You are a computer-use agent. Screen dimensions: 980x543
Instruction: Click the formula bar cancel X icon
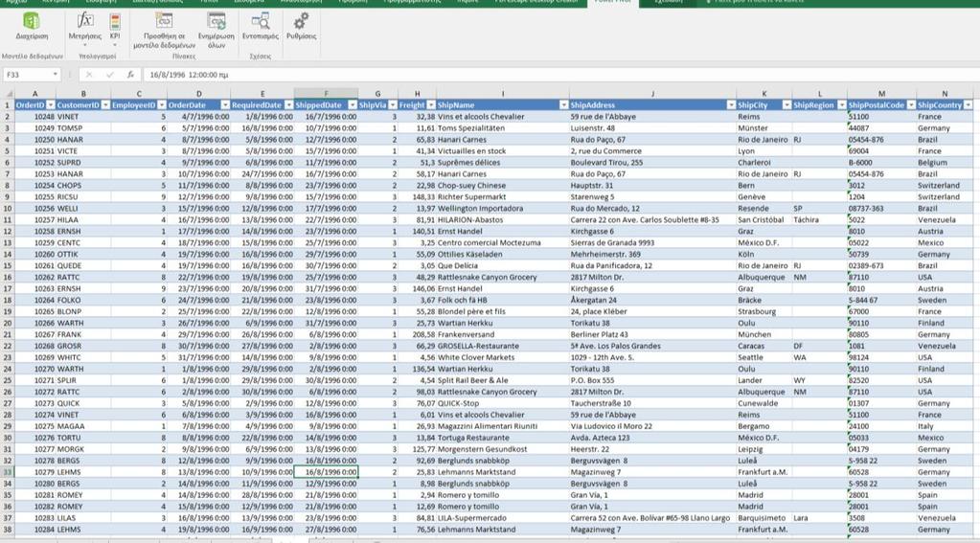(x=89, y=75)
